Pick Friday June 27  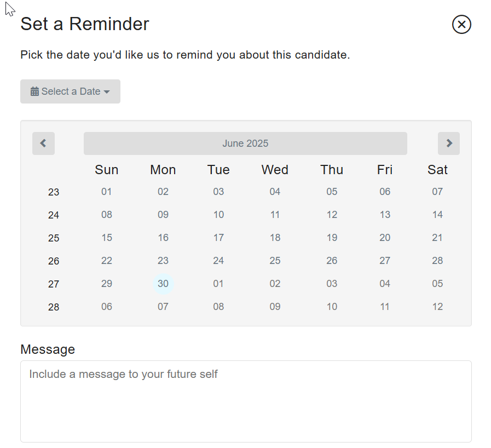point(385,261)
